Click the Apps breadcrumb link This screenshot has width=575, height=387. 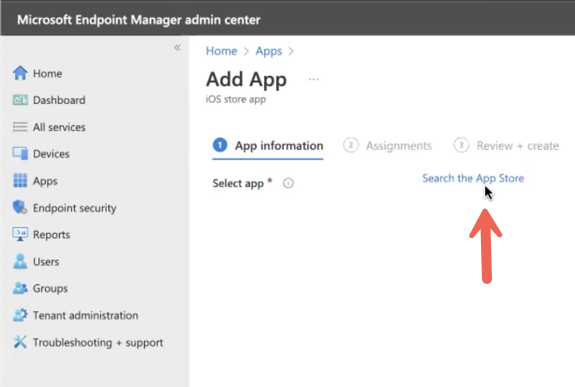point(269,51)
